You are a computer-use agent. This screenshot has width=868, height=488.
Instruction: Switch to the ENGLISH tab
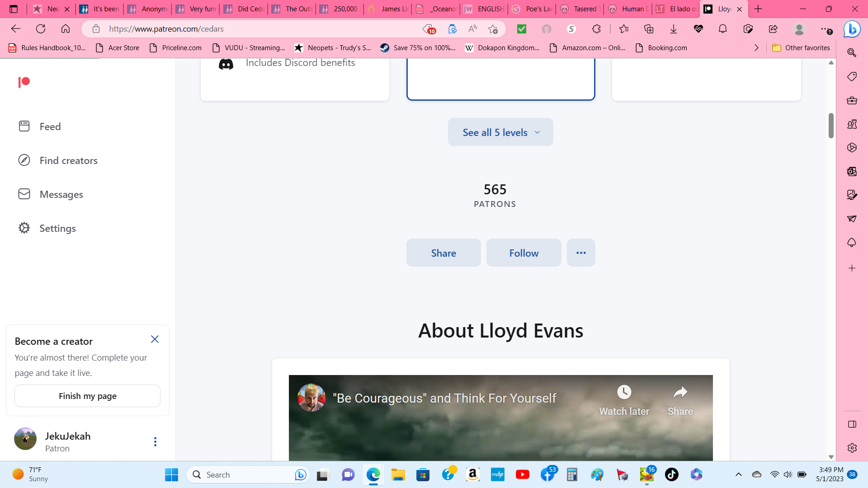(484, 9)
